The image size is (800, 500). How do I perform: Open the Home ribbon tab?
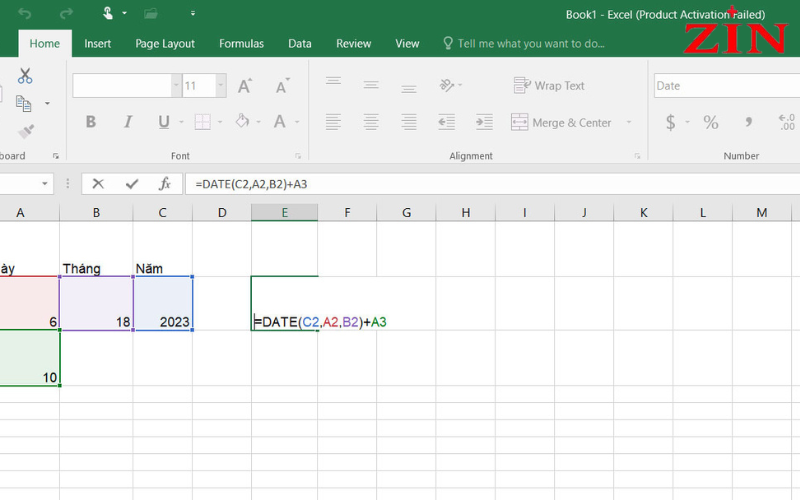coord(44,44)
